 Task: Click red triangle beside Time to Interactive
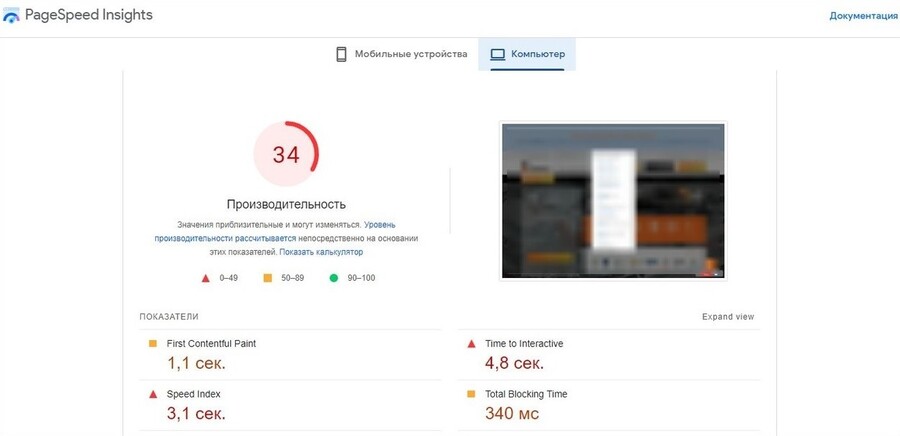tap(471, 344)
